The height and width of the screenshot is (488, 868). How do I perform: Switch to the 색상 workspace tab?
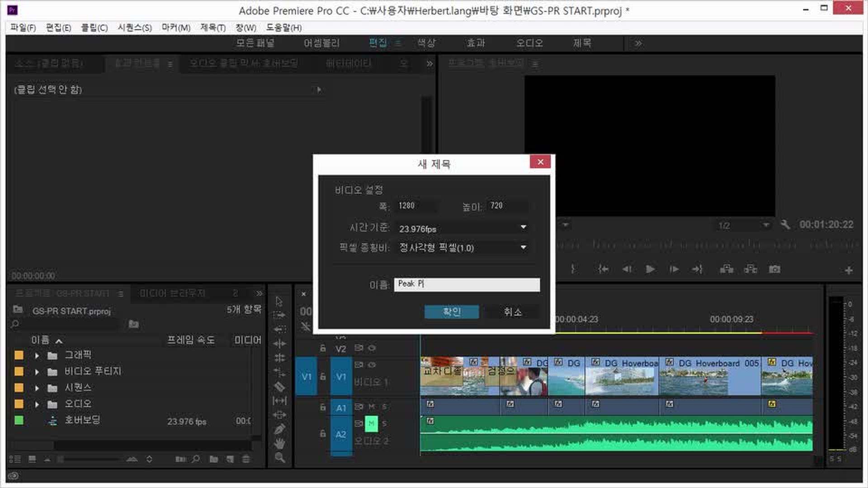(426, 43)
